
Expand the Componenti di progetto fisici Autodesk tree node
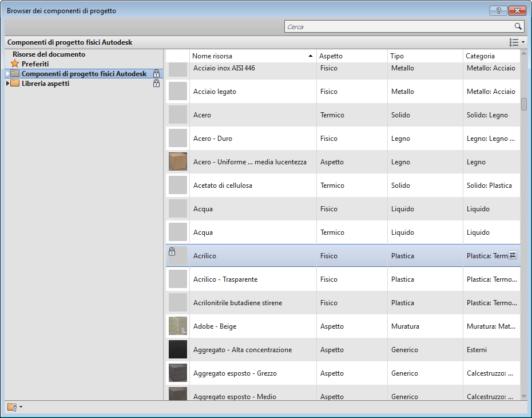(x=7, y=73)
